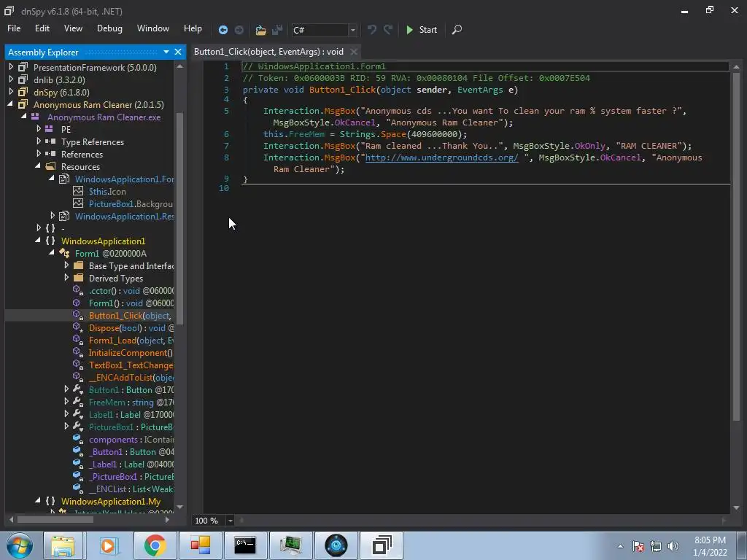Open the 100 % zoom dropdown
Screen dimensions: 747x560
[x=230, y=521]
